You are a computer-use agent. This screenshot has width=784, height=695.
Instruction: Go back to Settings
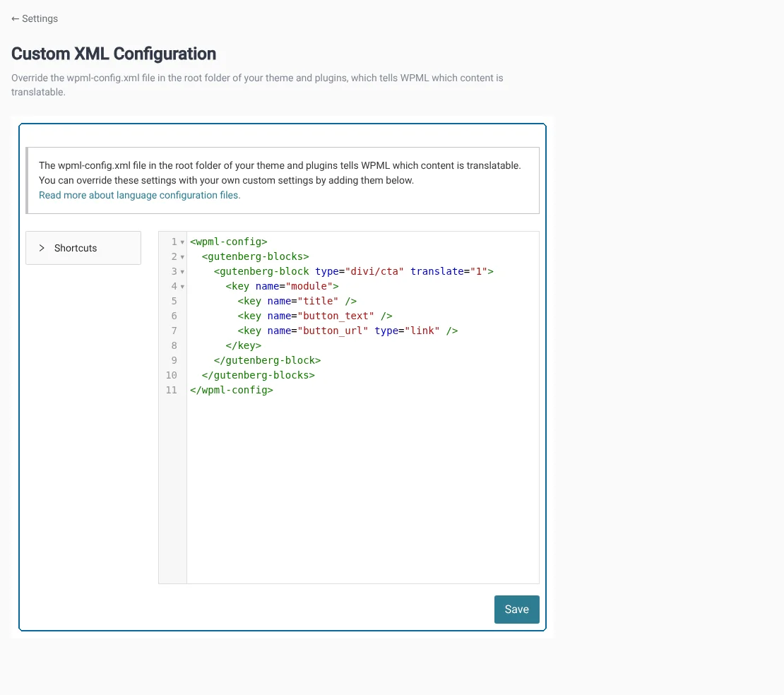point(35,18)
